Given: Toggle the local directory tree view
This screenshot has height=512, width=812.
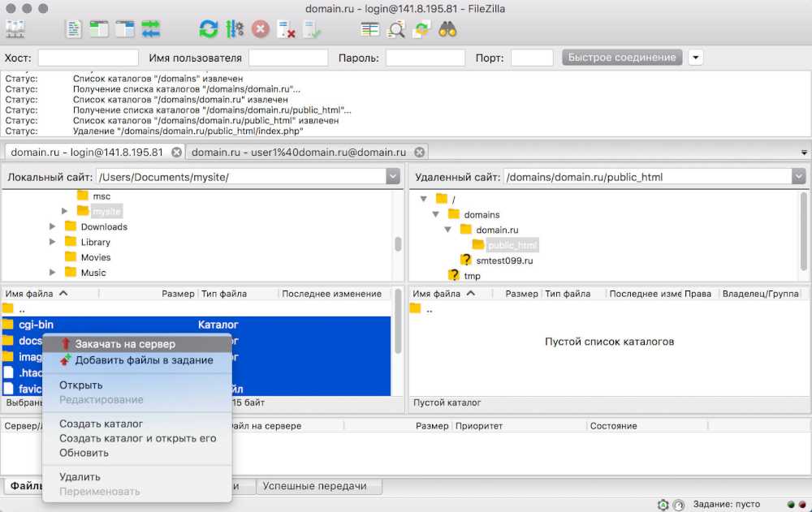Looking at the screenshot, I should tap(99, 29).
